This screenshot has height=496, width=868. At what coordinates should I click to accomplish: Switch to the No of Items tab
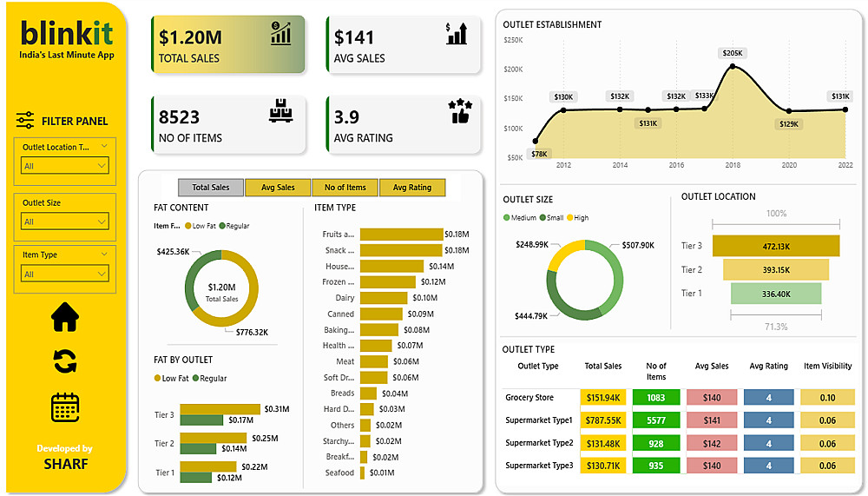coord(345,188)
